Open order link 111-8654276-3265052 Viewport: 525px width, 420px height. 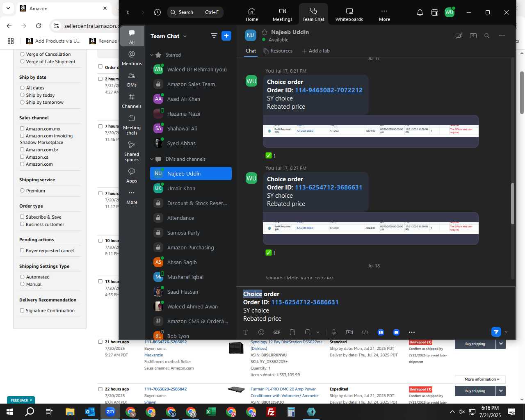165,342
